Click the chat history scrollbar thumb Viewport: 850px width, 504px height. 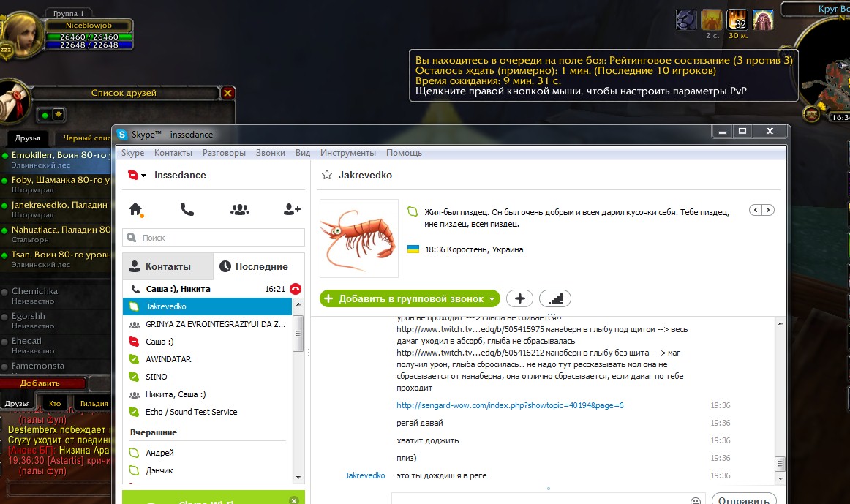tap(780, 464)
